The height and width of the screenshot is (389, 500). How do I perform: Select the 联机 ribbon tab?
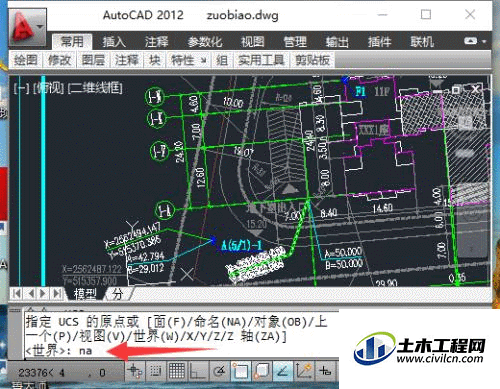click(x=422, y=42)
